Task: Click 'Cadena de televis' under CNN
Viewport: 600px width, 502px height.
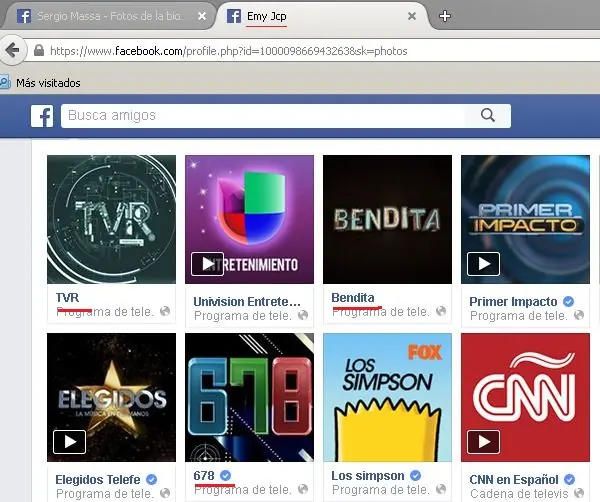Action: tap(519, 494)
